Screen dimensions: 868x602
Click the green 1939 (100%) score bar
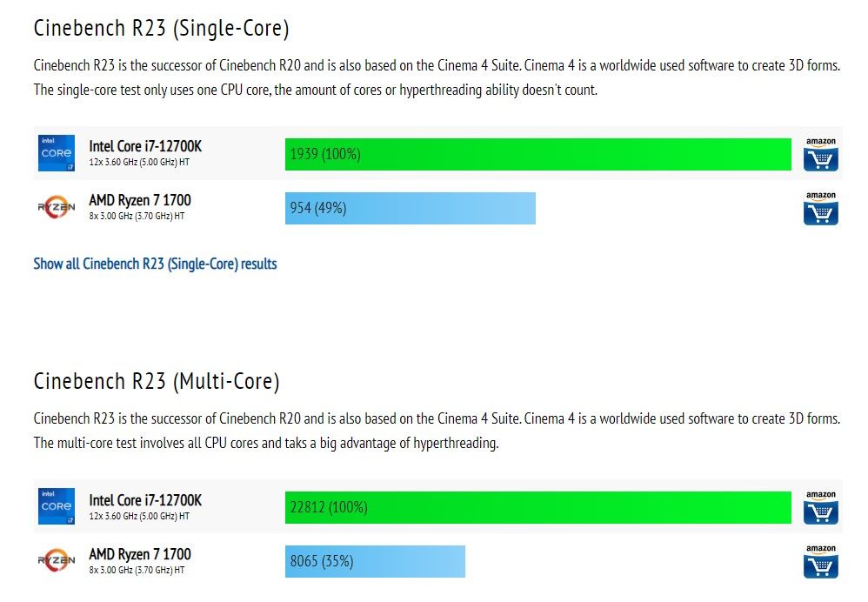[537, 155]
